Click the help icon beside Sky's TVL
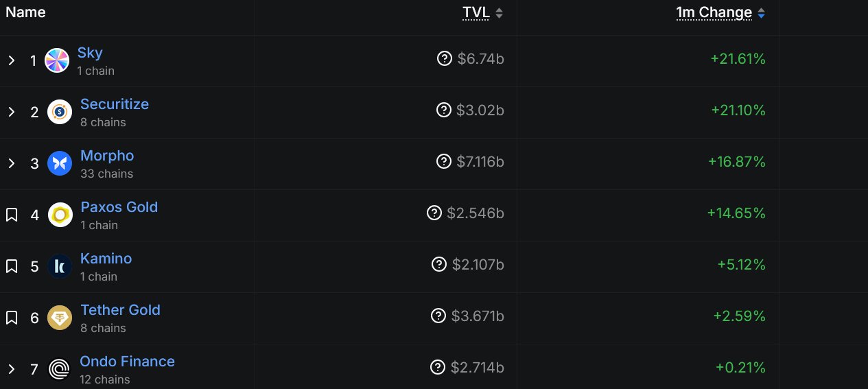The image size is (868, 389). click(x=445, y=58)
